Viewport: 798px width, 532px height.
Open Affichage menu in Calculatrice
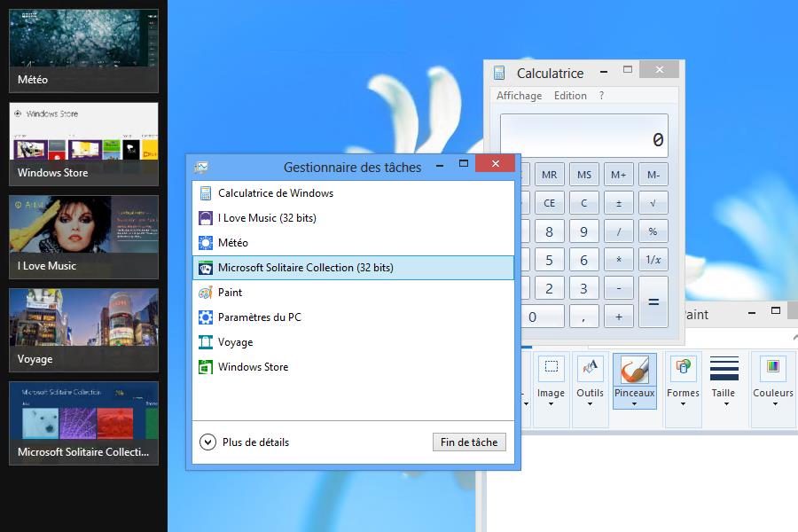pos(519,96)
